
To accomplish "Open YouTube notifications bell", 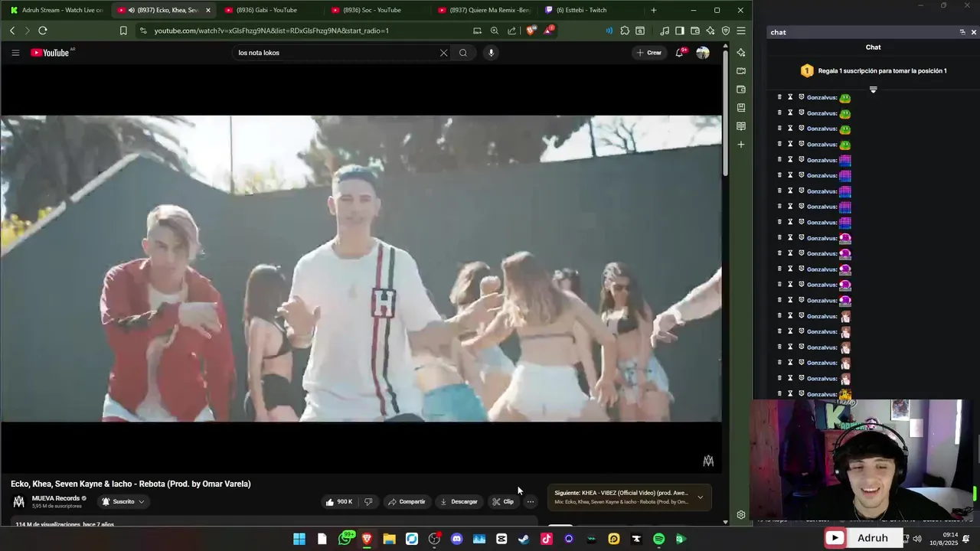I will [679, 53].
